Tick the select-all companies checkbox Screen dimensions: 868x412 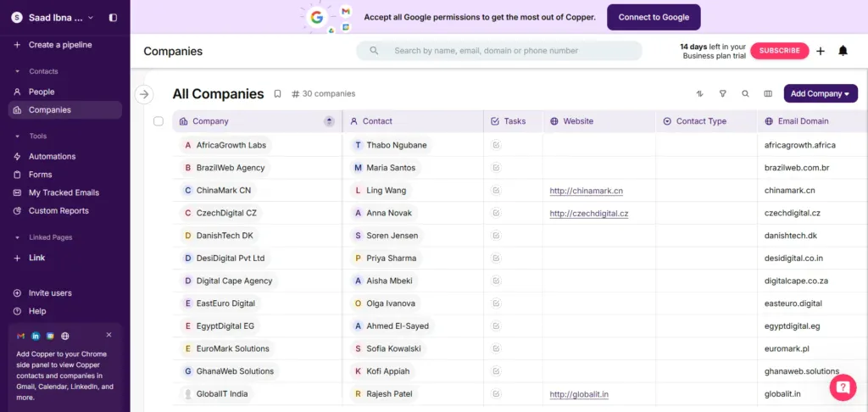pos(159,121)
